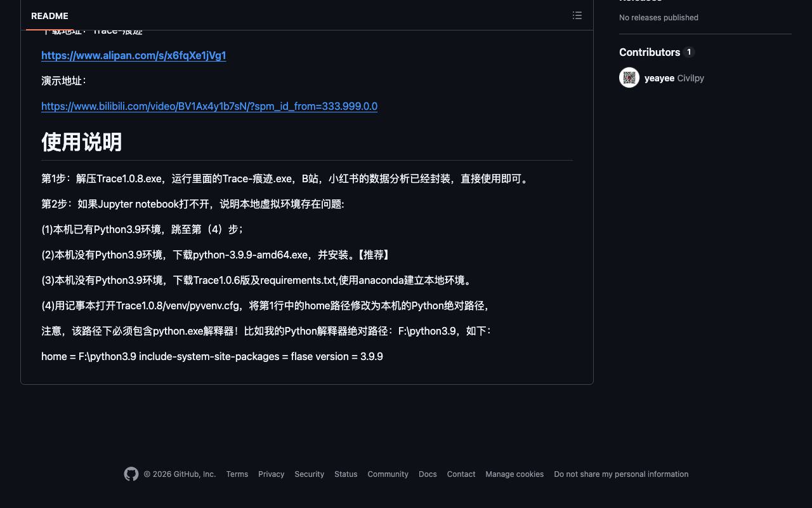Open yeayee's contributor avatar
The image size is (812, 508).
click(x=629, y=77)
